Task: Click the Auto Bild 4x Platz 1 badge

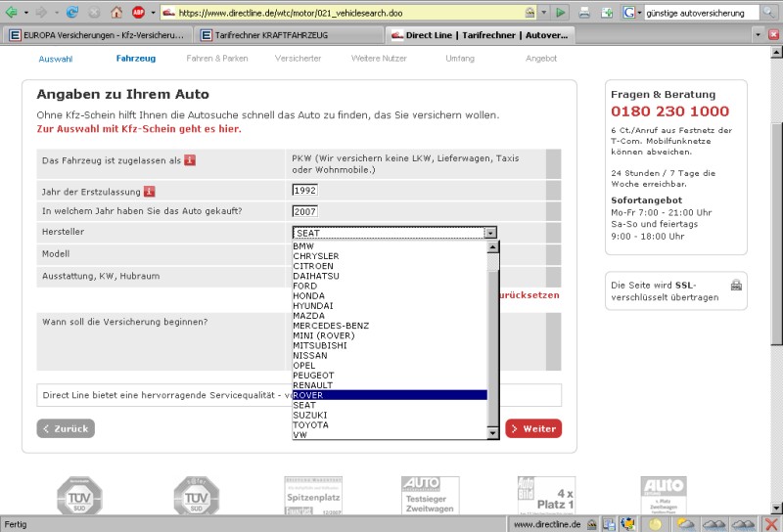Action: [x=546, y=495]
